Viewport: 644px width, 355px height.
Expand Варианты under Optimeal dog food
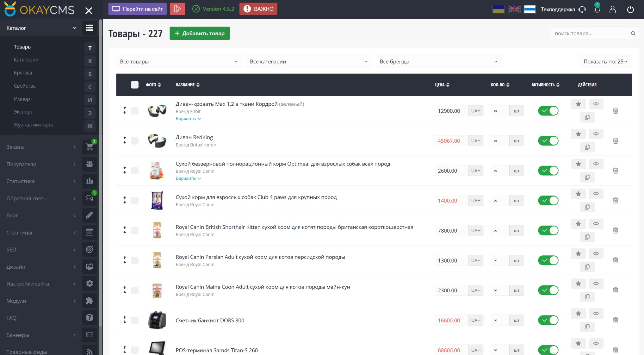188,178
